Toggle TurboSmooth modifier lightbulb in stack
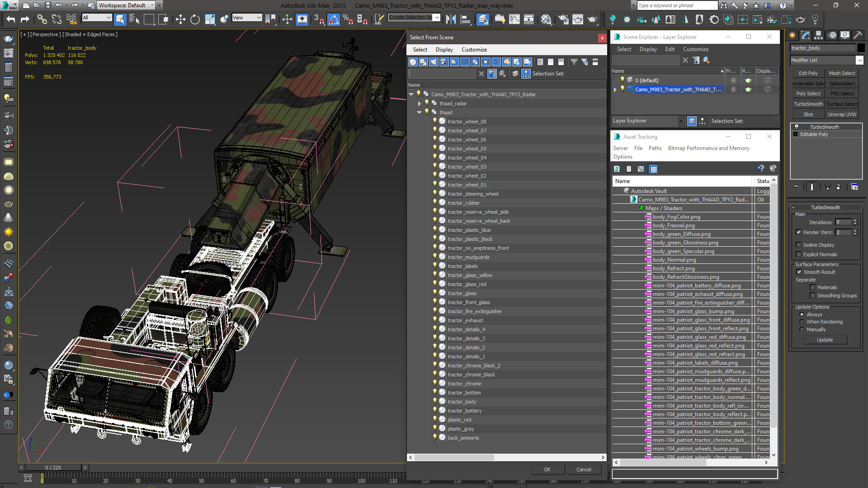The image size is (868, 488). click(x=797, y=127)
